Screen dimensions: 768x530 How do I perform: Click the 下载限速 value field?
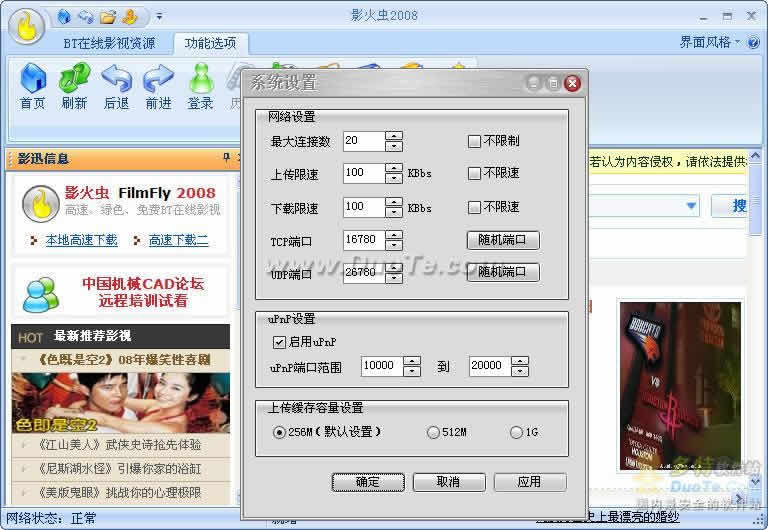coord(364,207)
